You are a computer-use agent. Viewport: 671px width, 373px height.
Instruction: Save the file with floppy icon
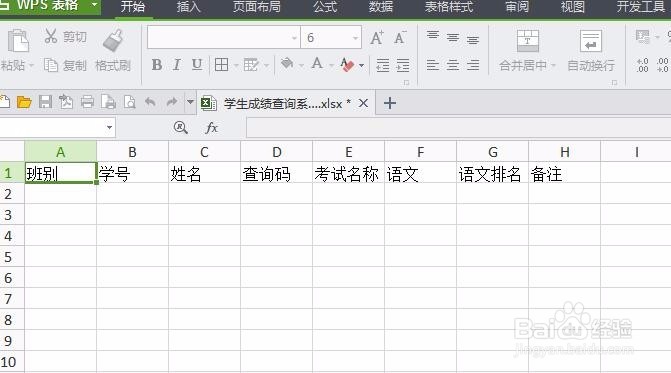pos(45,102)
